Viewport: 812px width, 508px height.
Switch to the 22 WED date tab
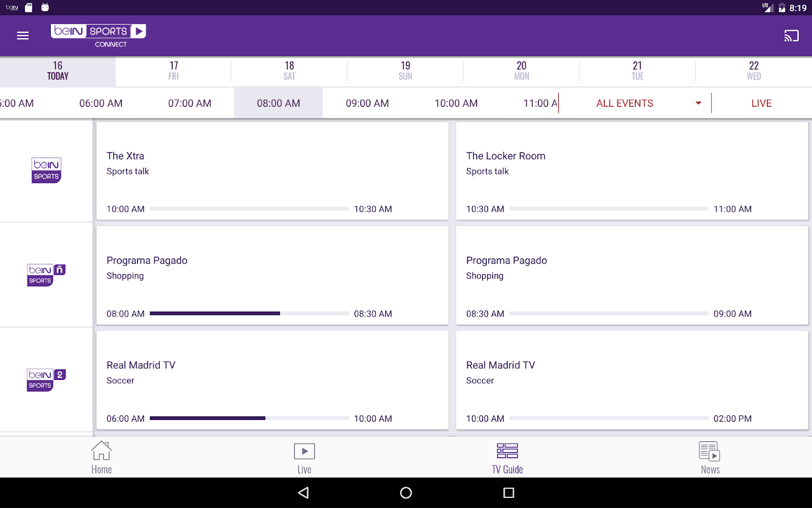[754, 71]
